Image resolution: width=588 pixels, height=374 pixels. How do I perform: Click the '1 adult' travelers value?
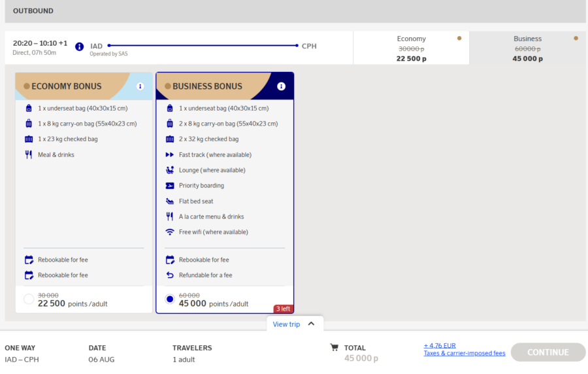tap(184, 360)
